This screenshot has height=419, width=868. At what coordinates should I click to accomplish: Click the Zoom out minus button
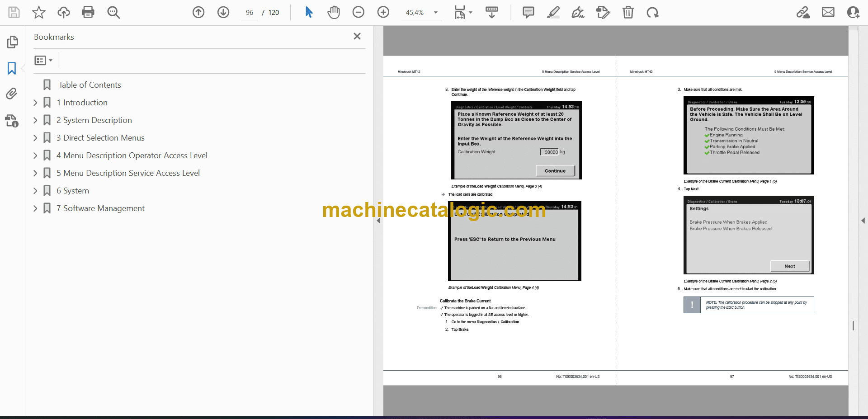(x=359, y=12)
